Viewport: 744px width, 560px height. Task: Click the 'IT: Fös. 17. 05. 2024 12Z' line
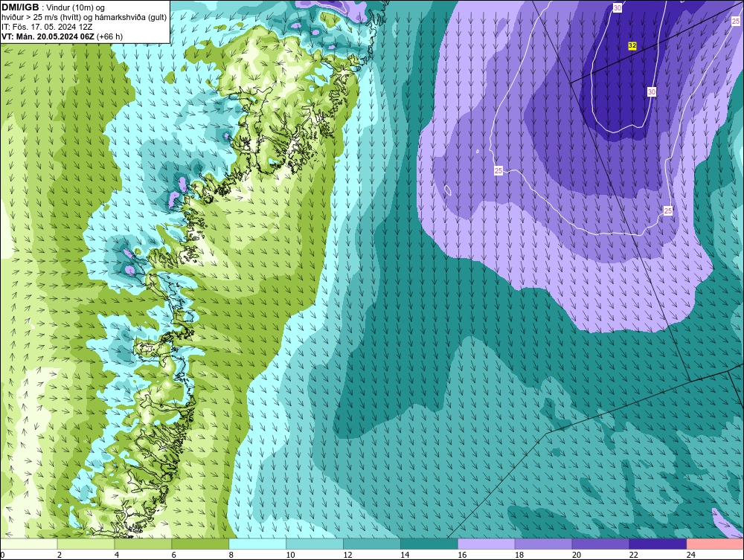tap(47, 27)
